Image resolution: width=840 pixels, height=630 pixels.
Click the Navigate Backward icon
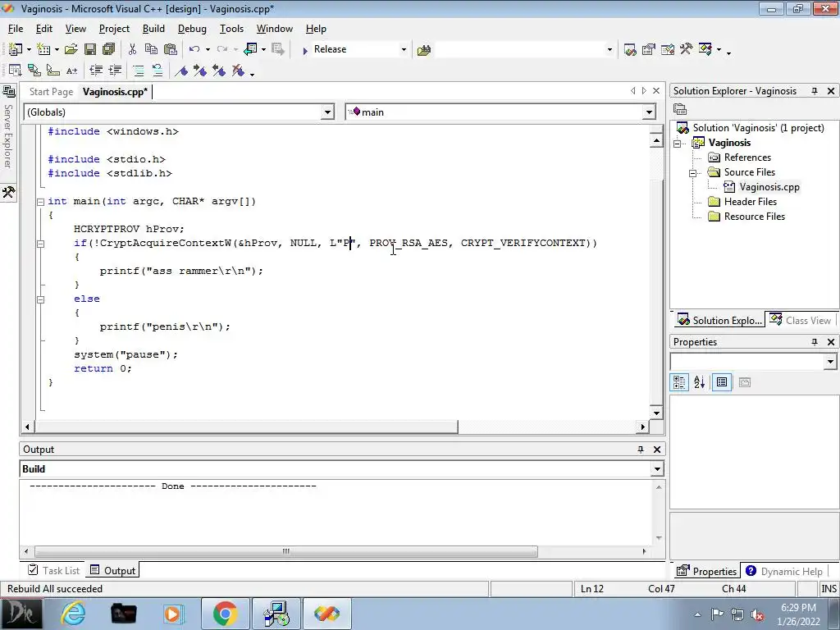250,49
